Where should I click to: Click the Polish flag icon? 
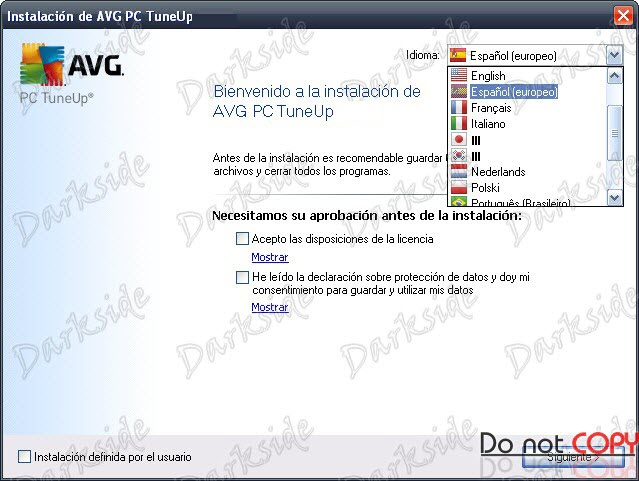(x=458, y=187)
